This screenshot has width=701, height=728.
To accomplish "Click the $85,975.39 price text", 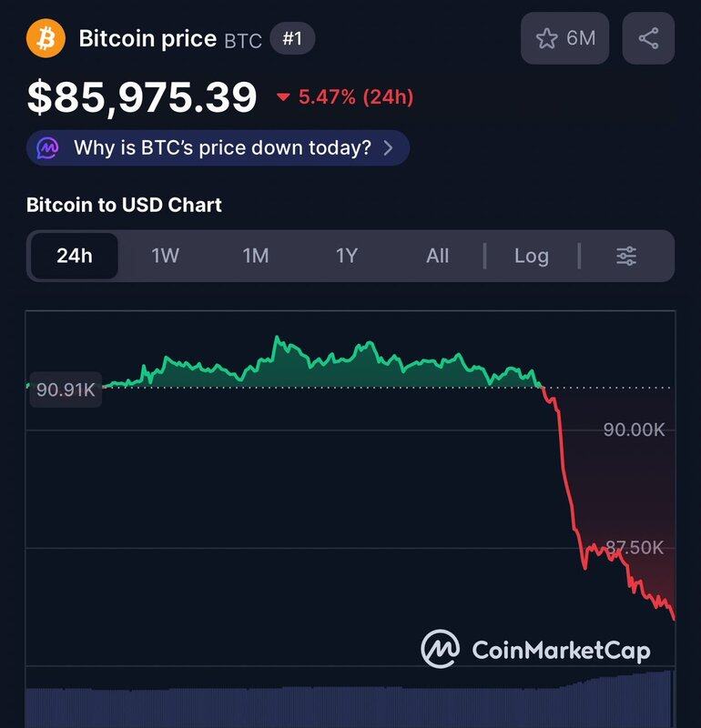I will point(142,98).
